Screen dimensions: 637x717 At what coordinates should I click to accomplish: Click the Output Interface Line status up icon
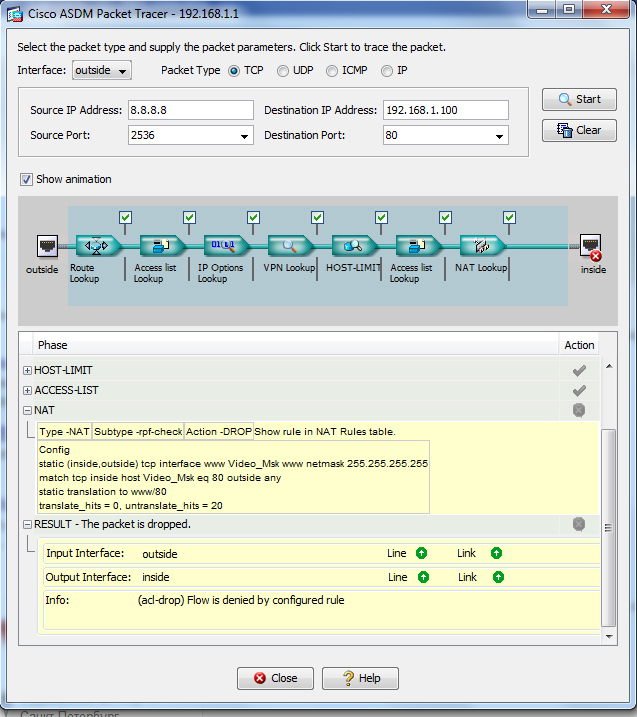[x=423, y=577]
